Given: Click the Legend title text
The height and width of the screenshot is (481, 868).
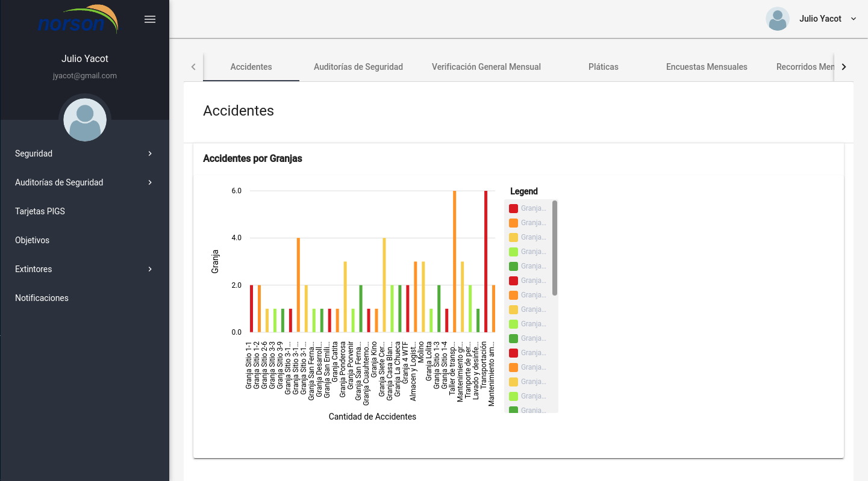Looking at the screenshot, I should click(x=524, y=191).
